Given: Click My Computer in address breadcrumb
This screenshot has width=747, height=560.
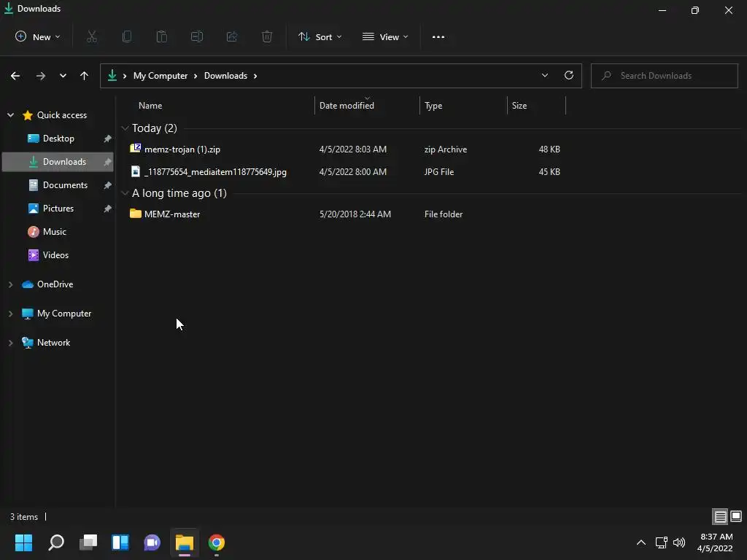Looking at the screenshot, I should click(160, 76).
